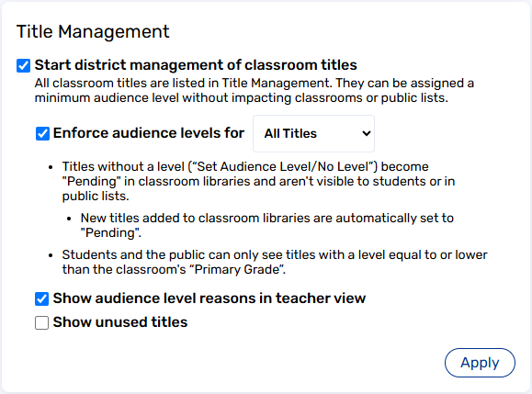This screenshot has width=532, height=394.
Task: Open the All Titles dropdown
Action: click(x=314, y=133)
